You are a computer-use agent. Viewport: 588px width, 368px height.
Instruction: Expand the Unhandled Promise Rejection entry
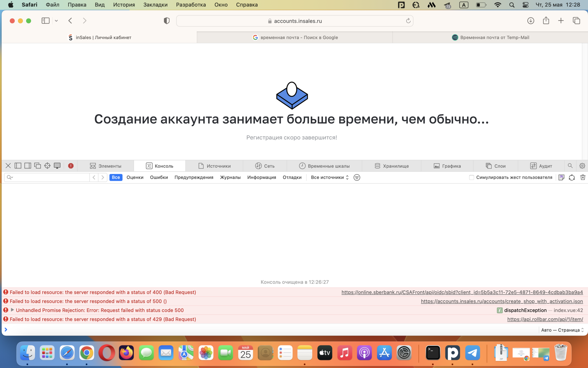click(12, 310)
